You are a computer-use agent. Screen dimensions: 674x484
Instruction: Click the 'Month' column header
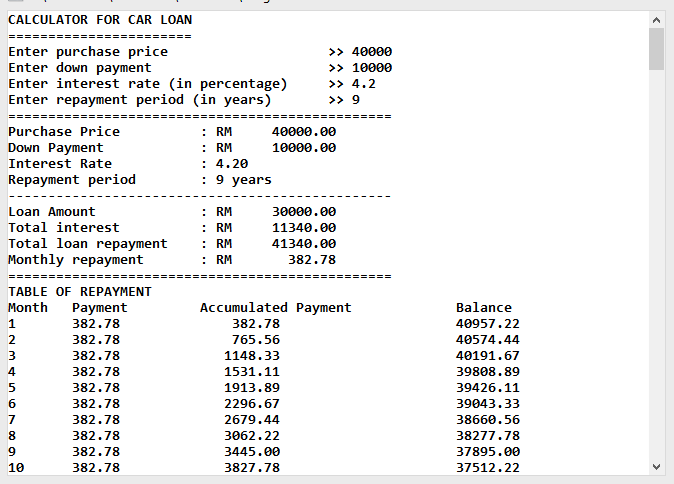(28, 307)
